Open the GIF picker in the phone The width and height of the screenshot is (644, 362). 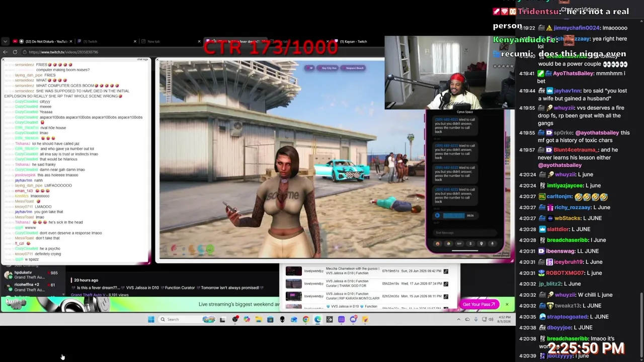tap(459, 244)
